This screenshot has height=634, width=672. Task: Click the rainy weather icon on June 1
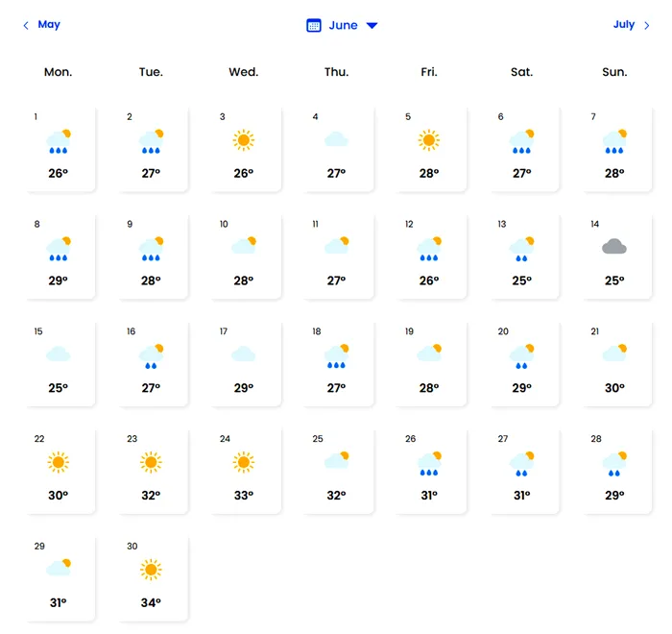point(59,141)
